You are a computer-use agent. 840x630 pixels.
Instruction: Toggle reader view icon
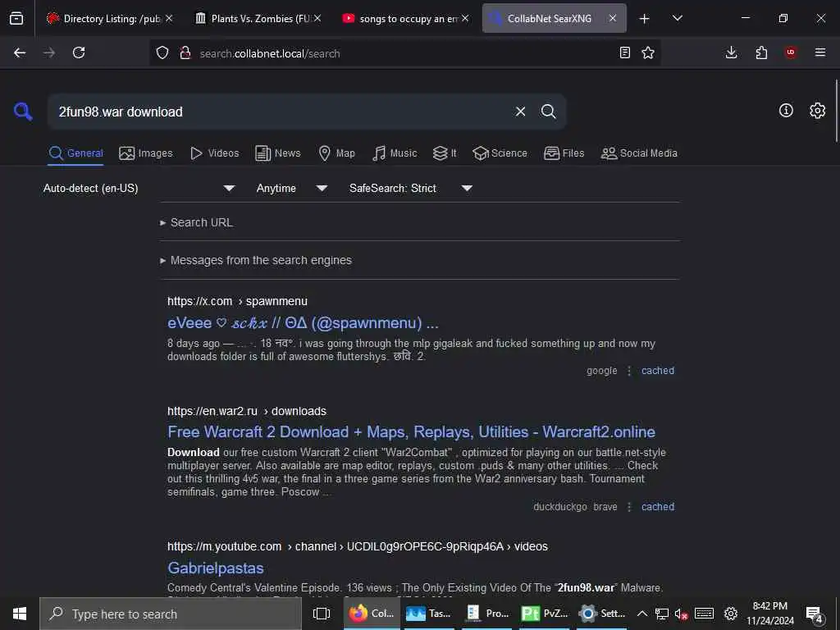624,52
